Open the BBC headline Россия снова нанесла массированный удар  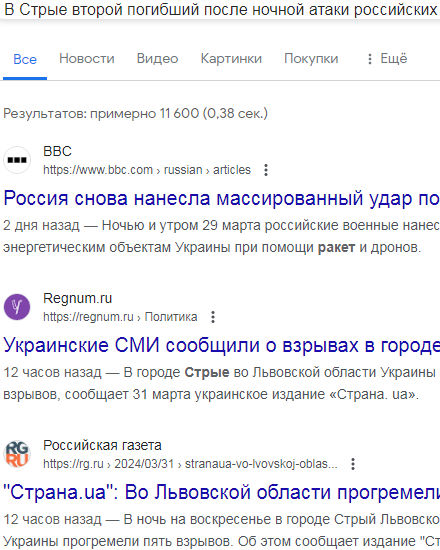221,198
